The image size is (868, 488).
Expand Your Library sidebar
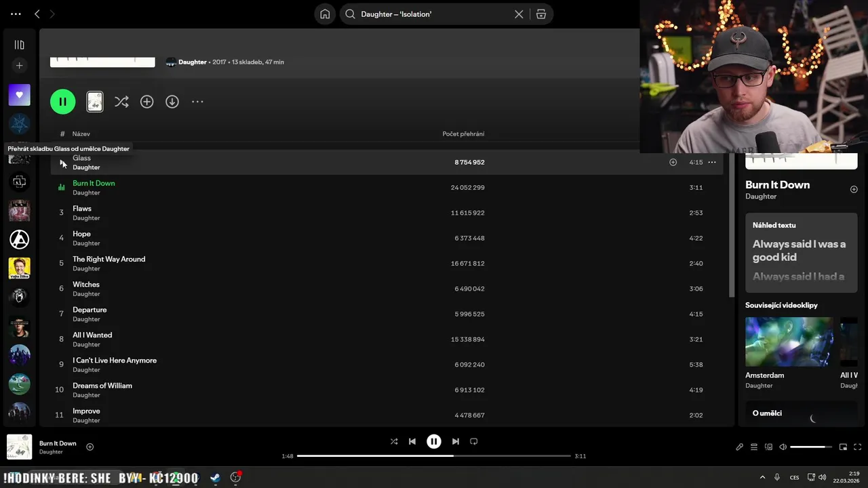[x=19, y=45]
